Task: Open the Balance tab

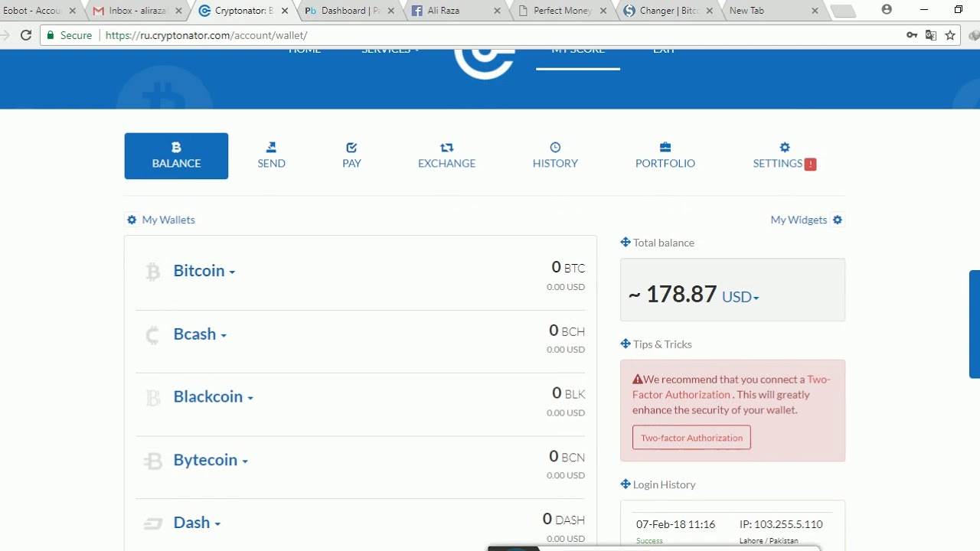Action: (x=176, y=156)
